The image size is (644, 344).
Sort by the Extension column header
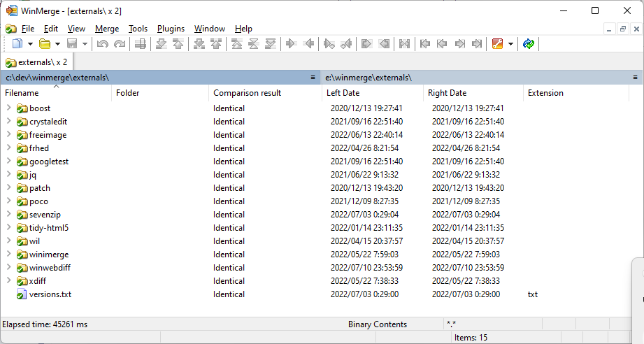tap(576, 93)
